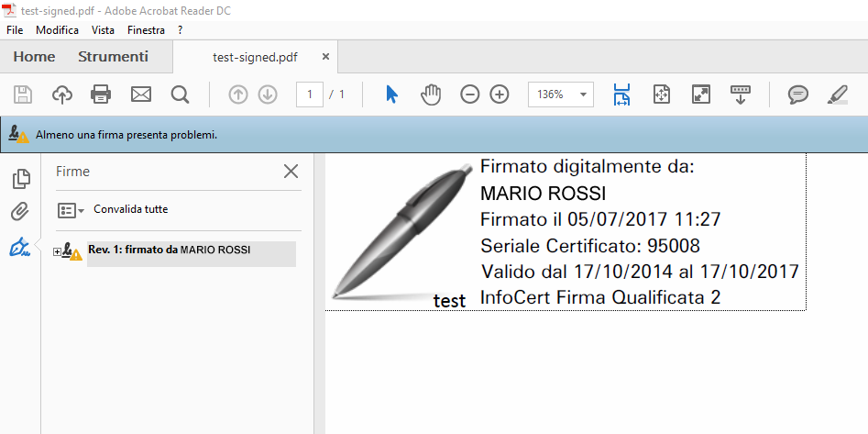Click the signature warning icon in blue bar
This screenshot has width=868, height=434.
click(19, 134)
